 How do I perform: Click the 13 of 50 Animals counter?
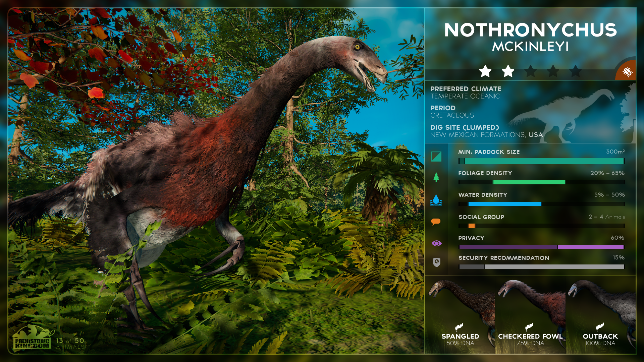point(70,343)
